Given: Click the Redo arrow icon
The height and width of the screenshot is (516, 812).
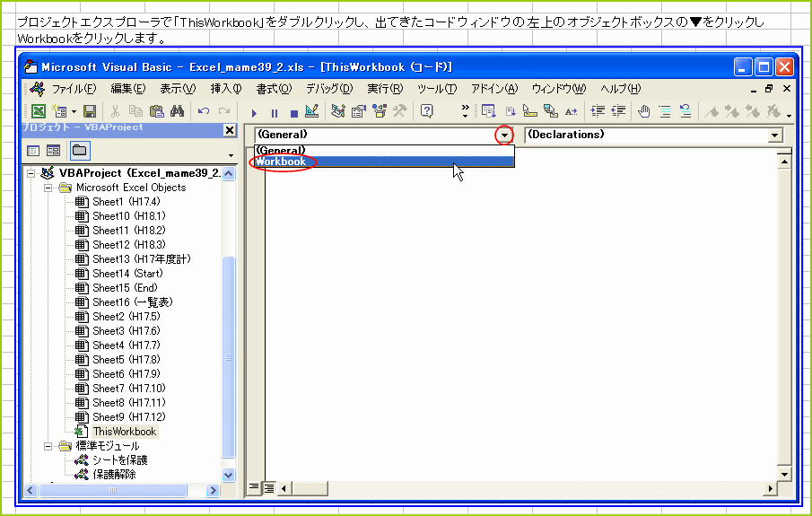Looking at the screenshot, I should [x=224, y=111].
